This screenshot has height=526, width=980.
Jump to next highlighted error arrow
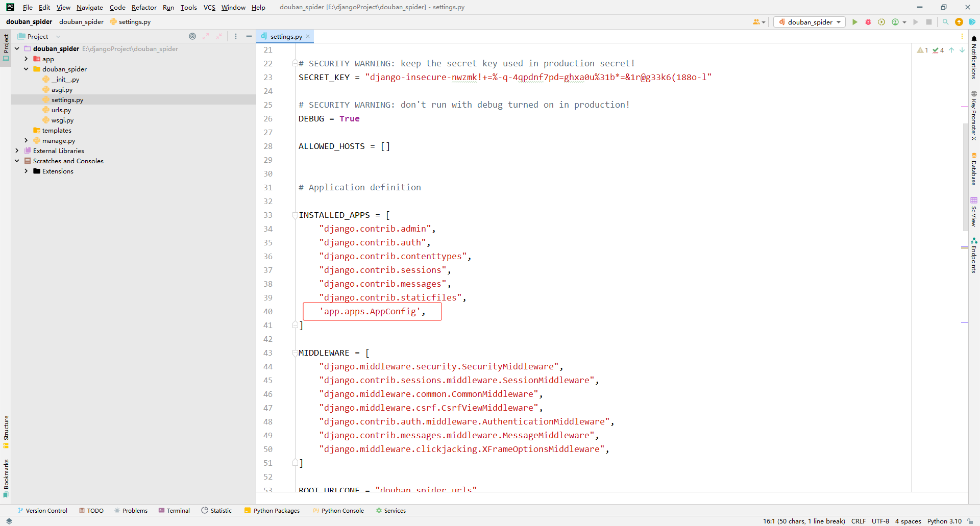[x=962, y=50]
